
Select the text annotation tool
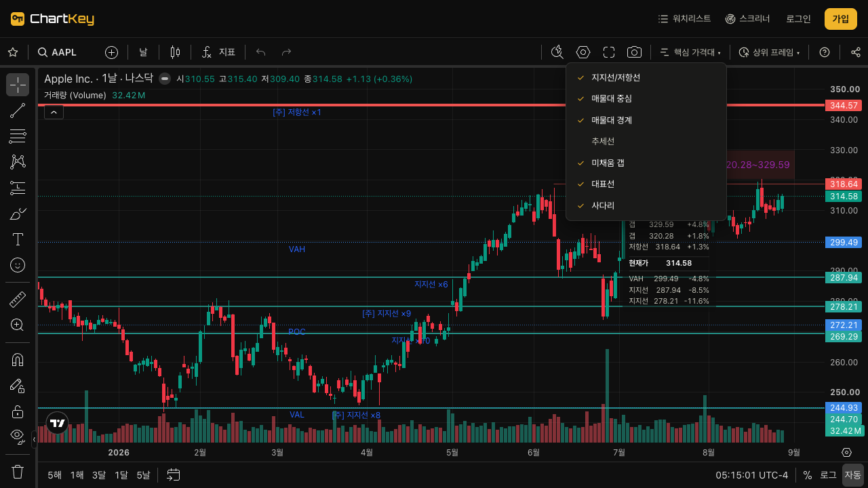pyautogui.click(x=18, y=239)
